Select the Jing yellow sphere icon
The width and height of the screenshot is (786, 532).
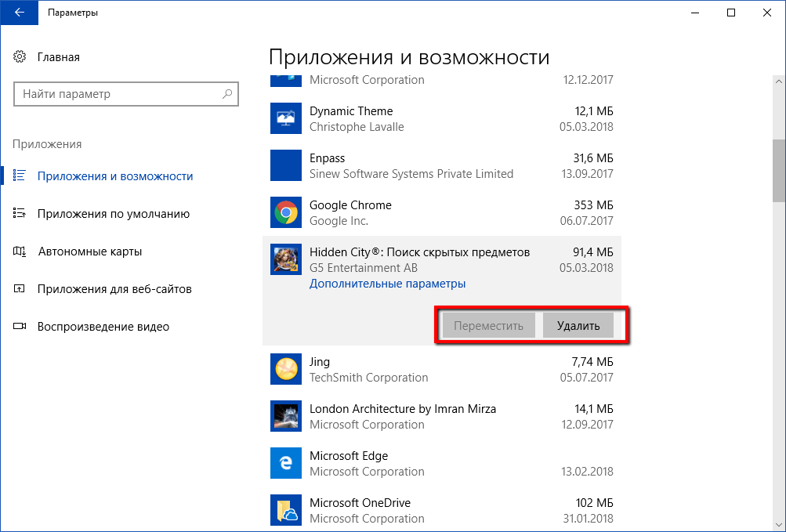(285, 369)
